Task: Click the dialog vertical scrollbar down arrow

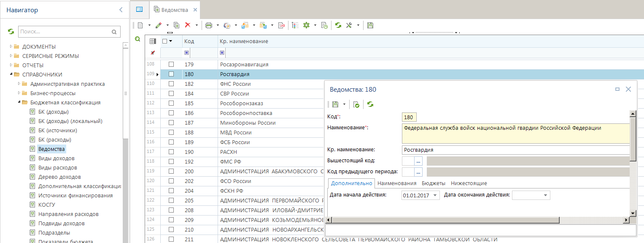Action: coord(633,214)
